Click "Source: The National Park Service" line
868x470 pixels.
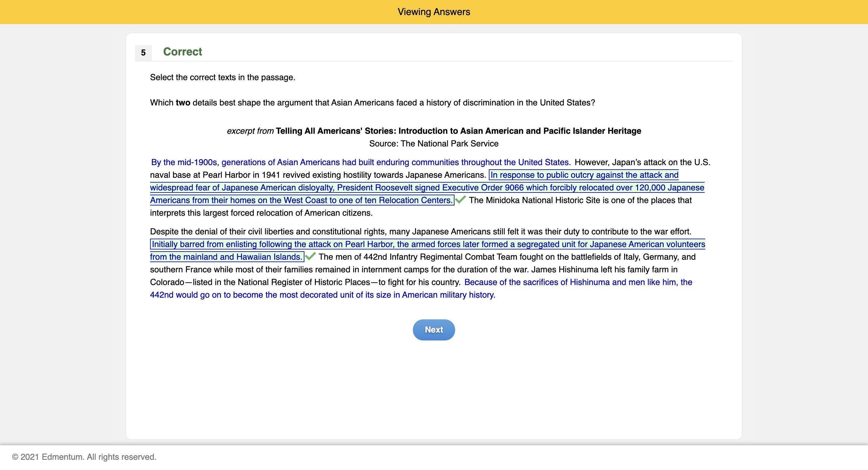pos(434,143)
